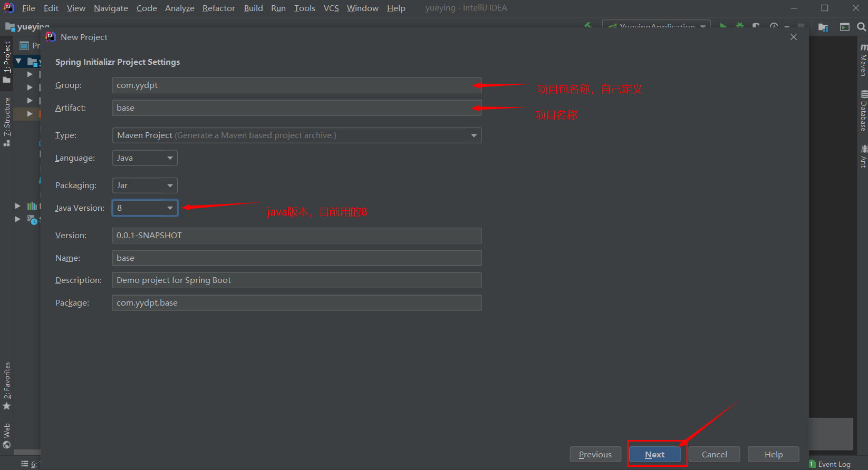868x470 pixels.
Task: Open the Build menu
Action: coord(253,8)
